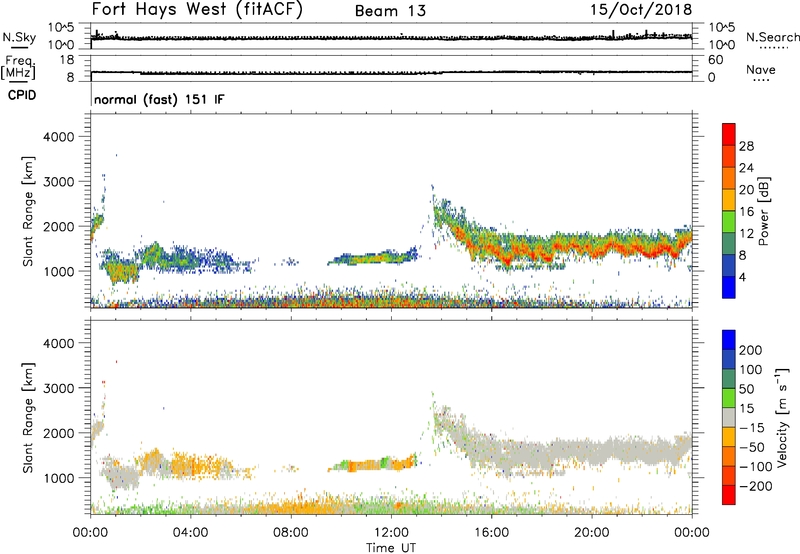Click the '08:00' time axis label
Image resolution: width=800 pixels, height=554 pixels.
[x=291, y=533]
